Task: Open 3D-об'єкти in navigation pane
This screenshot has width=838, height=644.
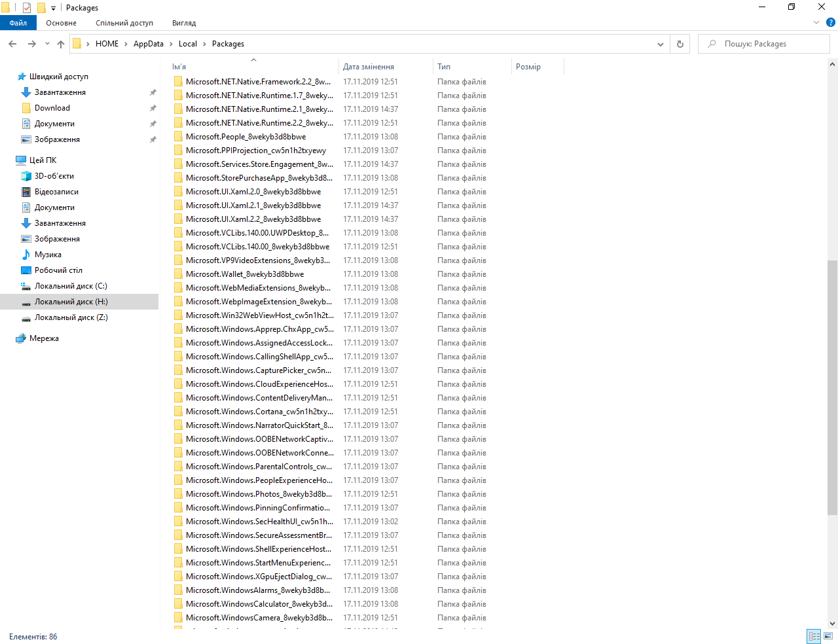Action: (x=54, y=176)
